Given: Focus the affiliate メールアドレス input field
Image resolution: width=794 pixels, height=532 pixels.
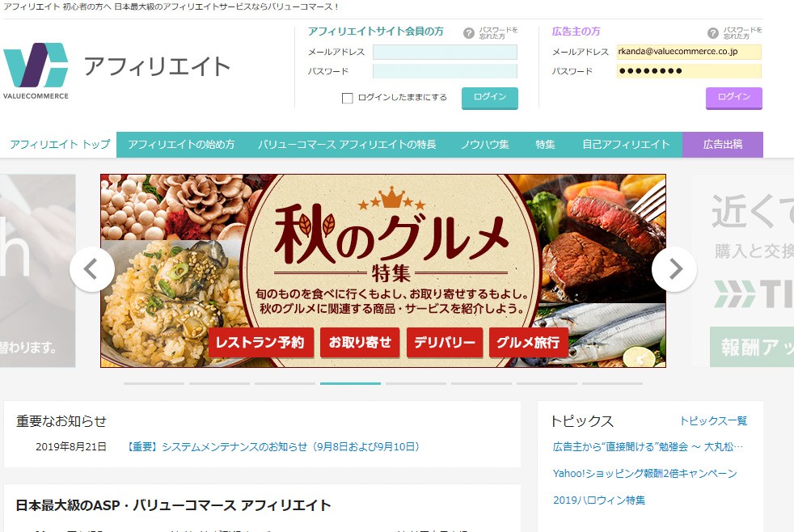Looking at the screenshot, I should tap(445, 52).
